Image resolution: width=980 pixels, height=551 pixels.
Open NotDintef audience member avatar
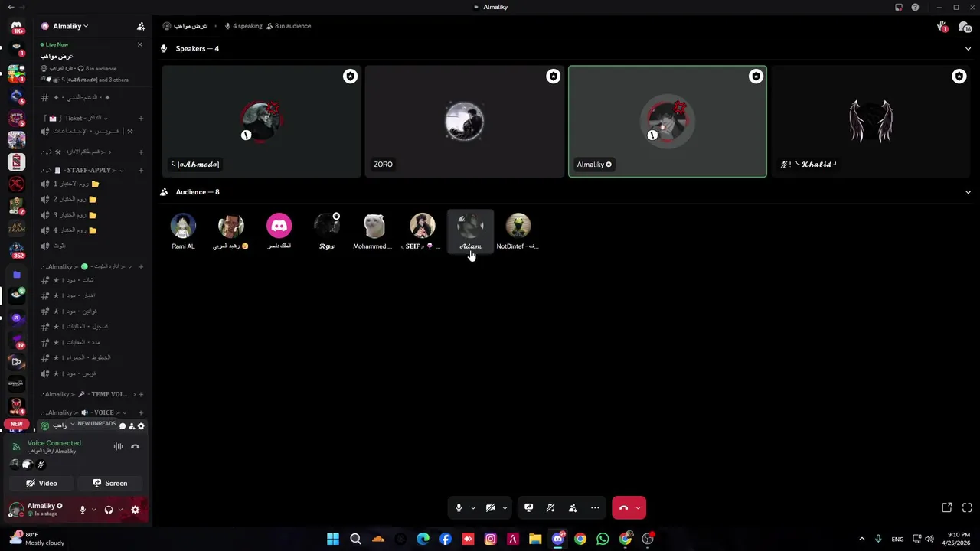click(x=518, y=226)
